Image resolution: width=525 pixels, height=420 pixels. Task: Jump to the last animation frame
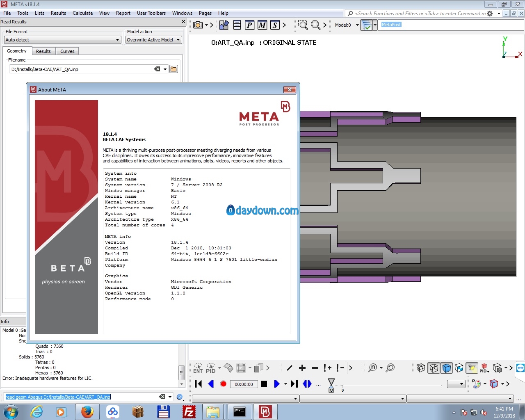click(x=294, y=384)
